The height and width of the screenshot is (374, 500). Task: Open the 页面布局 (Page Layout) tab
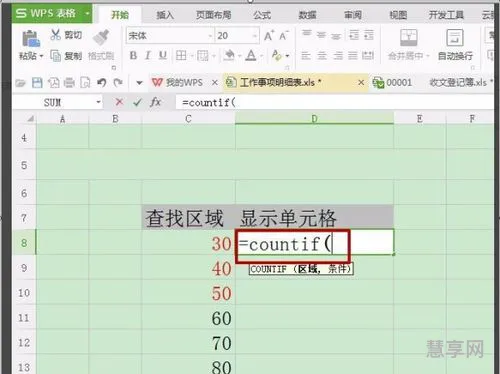point(213,15)
